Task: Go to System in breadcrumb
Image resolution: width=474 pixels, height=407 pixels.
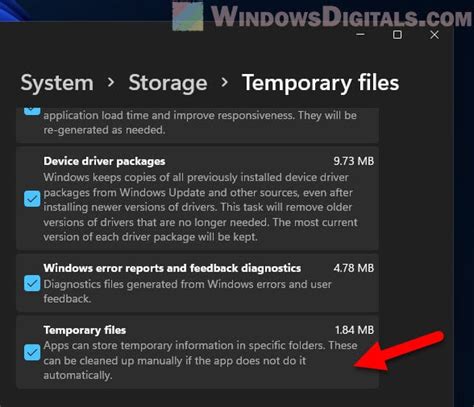Action: point(57,83)
